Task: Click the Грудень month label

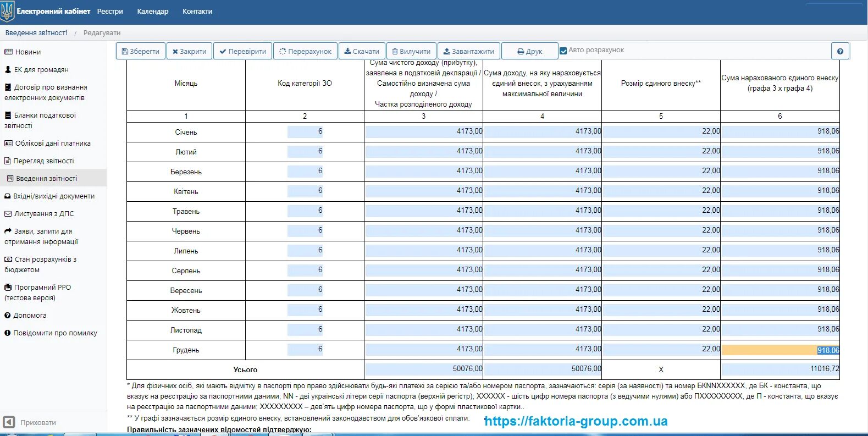Action: pos(186,350)
